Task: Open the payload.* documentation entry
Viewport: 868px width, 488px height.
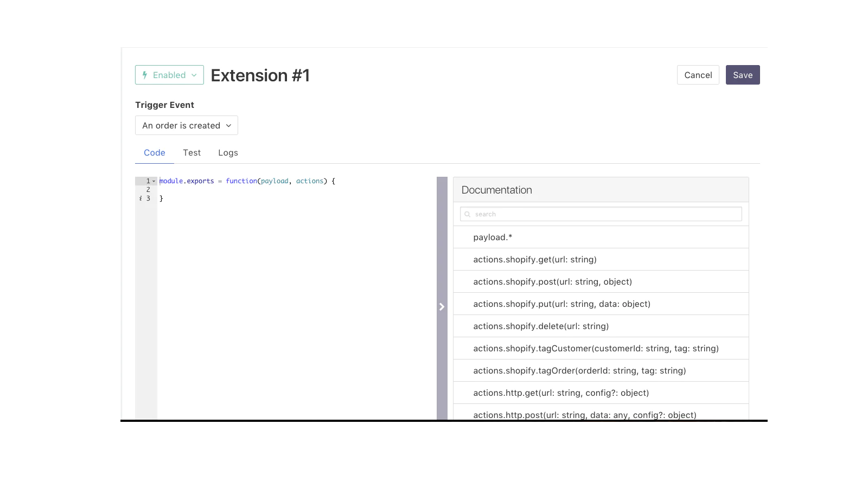Action: 601,237
